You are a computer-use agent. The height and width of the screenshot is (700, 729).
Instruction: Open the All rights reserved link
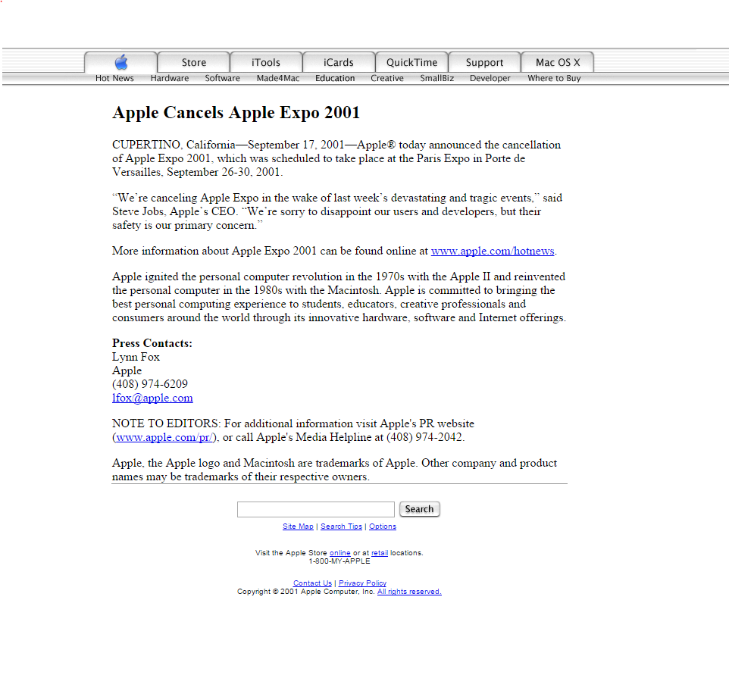click(x=409, y=591)
